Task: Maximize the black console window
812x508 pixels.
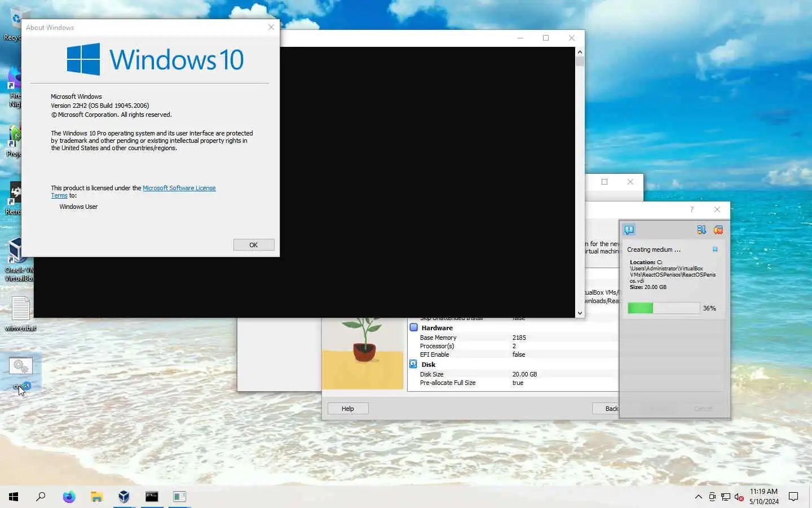Action: point(546,38)
